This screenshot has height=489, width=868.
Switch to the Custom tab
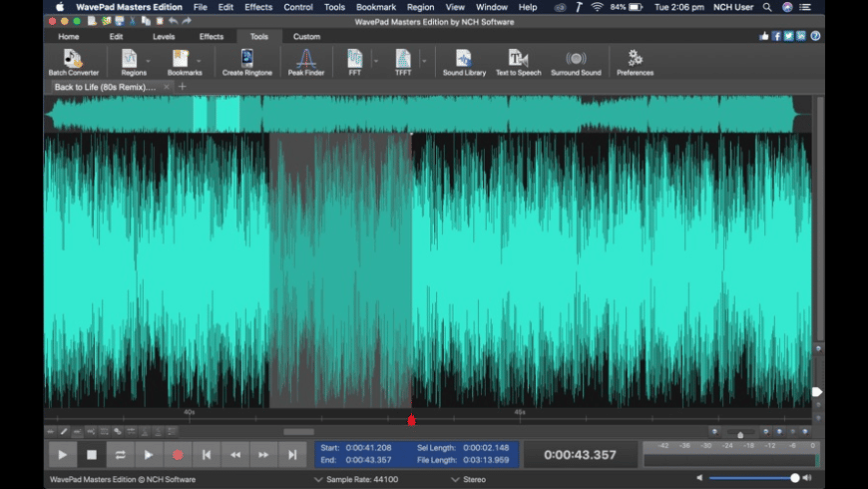coord(306,36)
